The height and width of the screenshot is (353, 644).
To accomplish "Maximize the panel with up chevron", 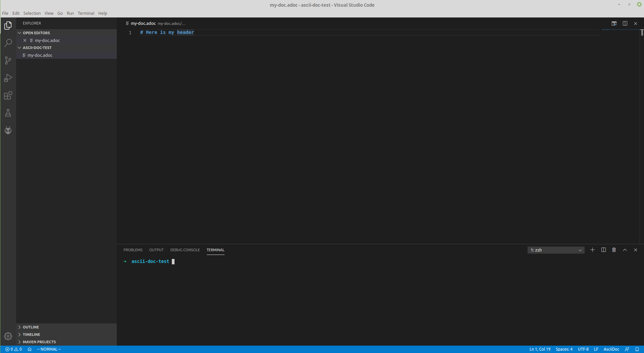I will coord(625,250).
